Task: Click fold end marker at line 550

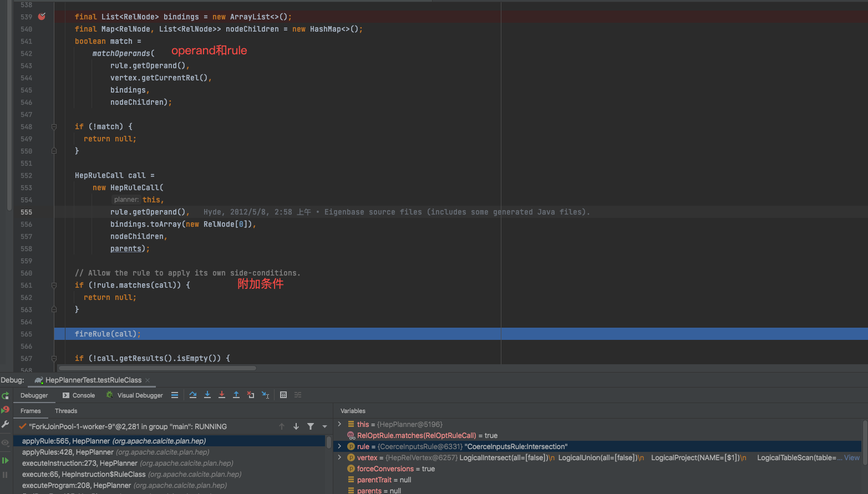Action: 54,151
